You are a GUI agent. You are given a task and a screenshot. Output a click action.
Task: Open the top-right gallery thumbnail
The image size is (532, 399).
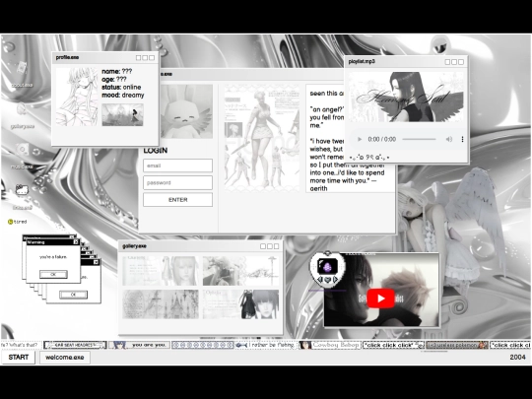(241, 271)
